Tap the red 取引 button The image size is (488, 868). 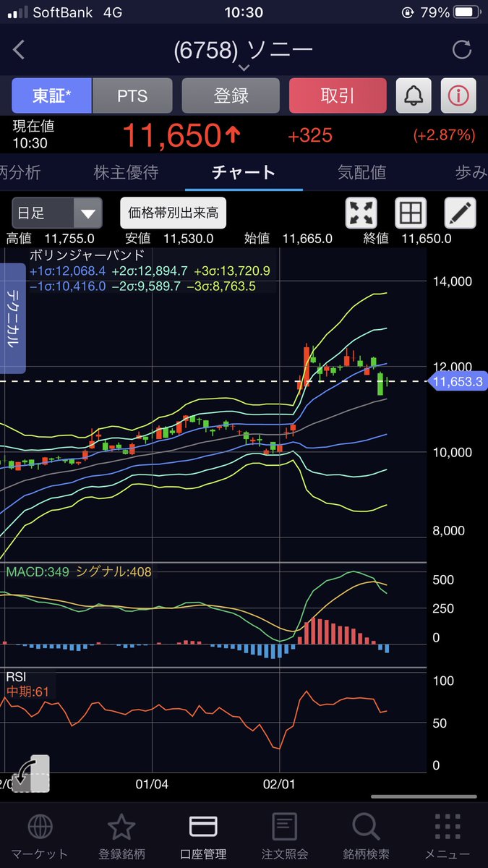pos(338,95)
